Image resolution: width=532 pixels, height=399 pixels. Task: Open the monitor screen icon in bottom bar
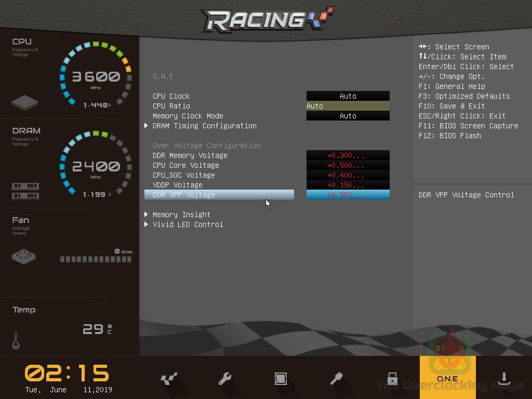(281, 379)
